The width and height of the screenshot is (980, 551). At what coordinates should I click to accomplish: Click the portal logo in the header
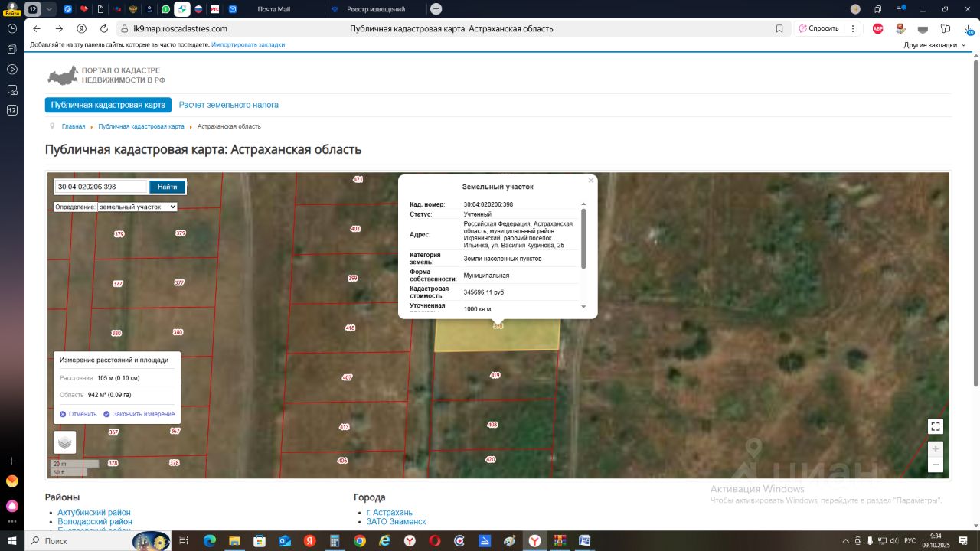pyautogui.click(x=106, y=75)
